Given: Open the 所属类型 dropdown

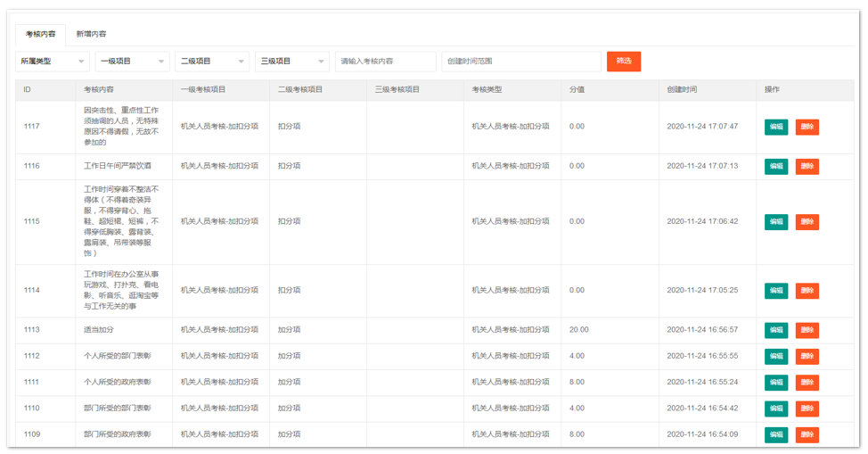Looking at the screenshot, I should [53, 62].
